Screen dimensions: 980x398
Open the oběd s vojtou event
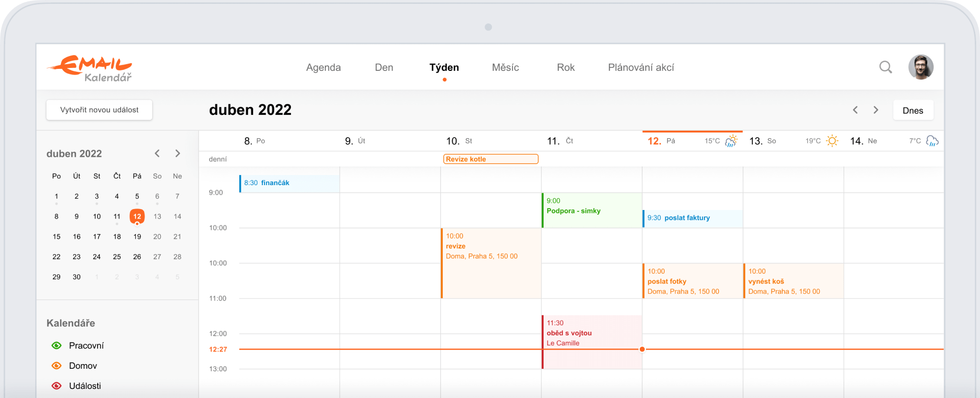tap(592, 342)
